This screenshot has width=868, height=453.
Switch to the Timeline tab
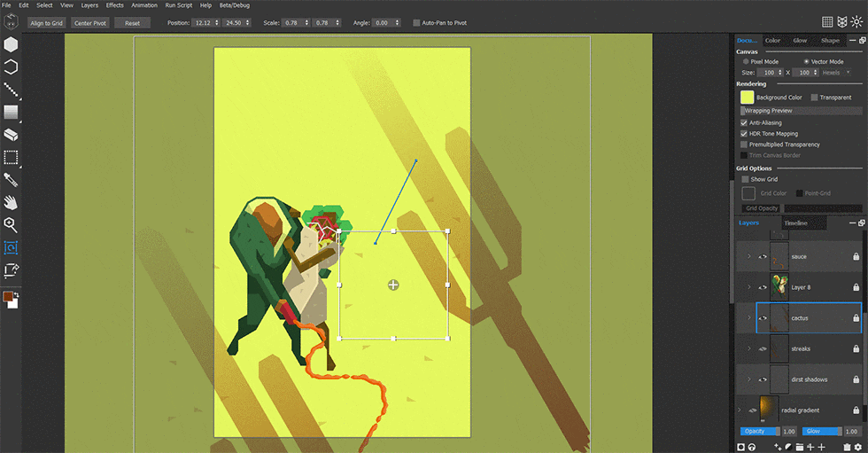pyautogui.click(x=795, y=223)
